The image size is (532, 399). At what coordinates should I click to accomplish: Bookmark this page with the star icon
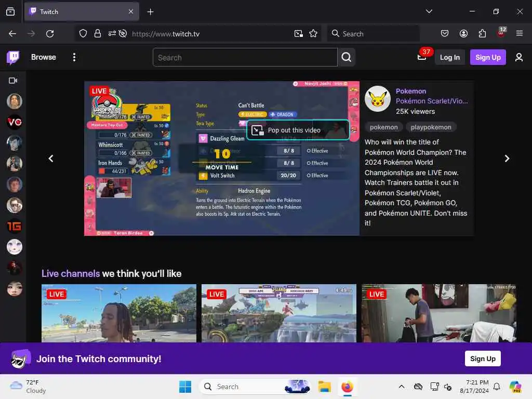point(313,34)
